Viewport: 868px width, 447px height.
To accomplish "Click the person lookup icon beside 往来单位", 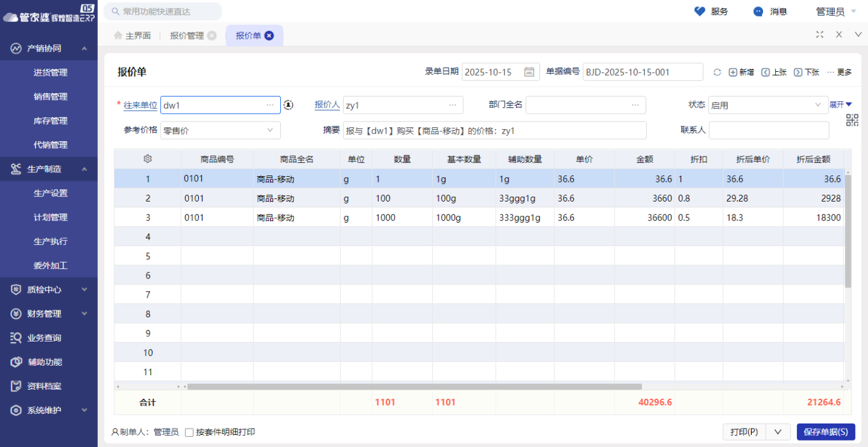I will coord(288,104).
